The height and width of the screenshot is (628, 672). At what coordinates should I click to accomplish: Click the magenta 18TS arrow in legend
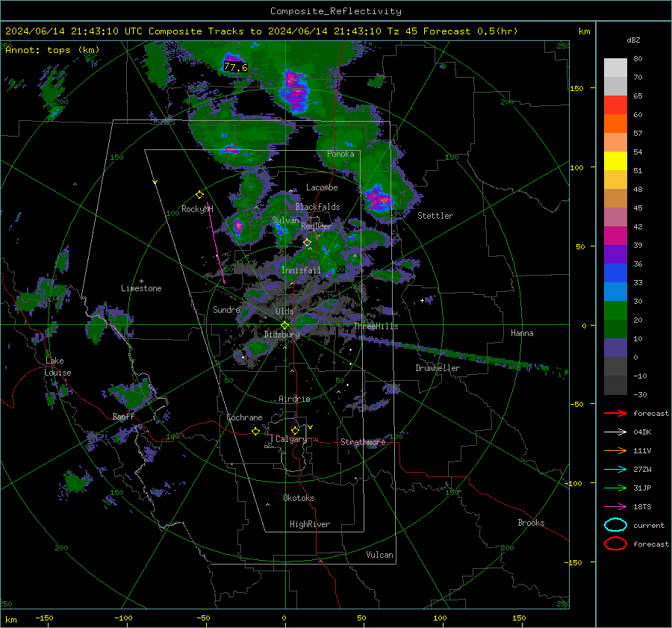(x=615, y=507)
